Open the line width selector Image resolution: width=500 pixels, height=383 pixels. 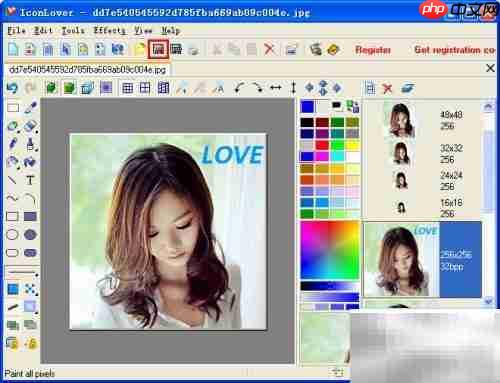[x=22, y=273]
